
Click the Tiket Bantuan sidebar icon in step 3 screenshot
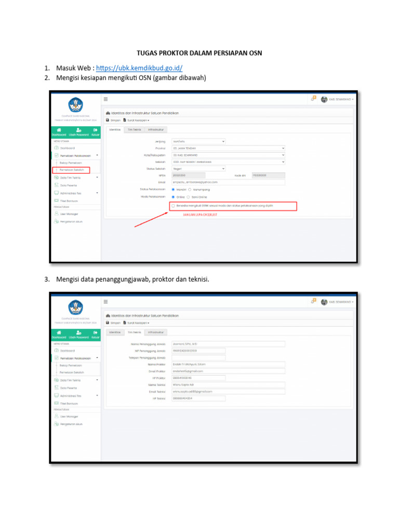[x=56, y=403]
